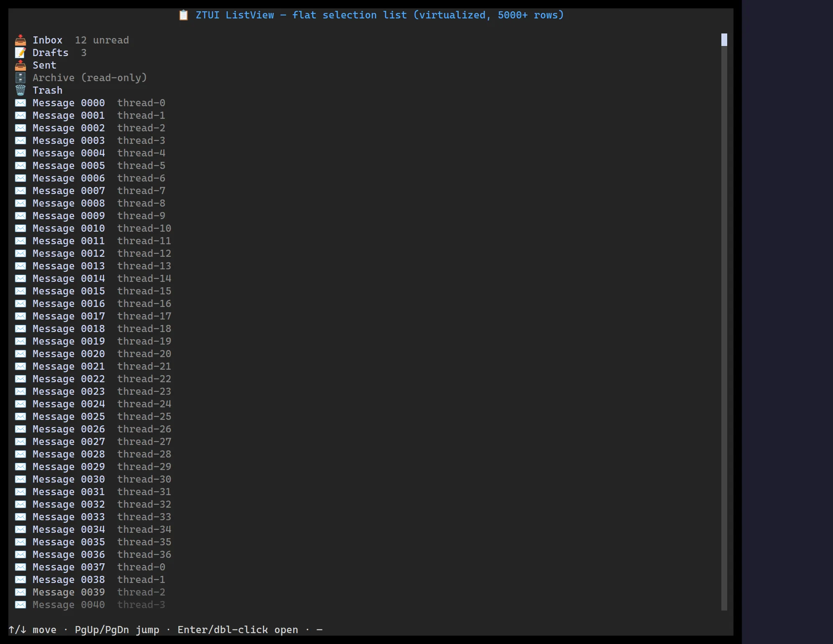Viewport: 833px width, 644px height.
Task: Click envelope icon of Message 0036
Action: pos(20,555)
